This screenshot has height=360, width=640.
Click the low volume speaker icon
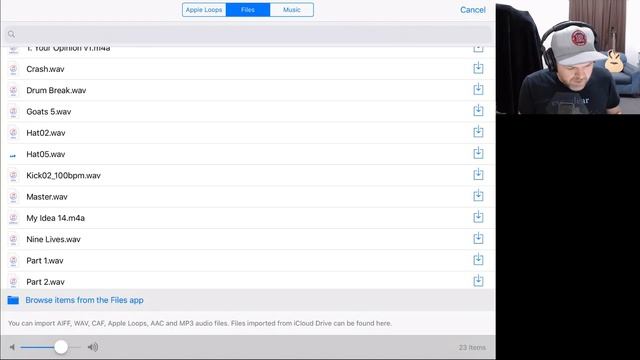(12, 347)
